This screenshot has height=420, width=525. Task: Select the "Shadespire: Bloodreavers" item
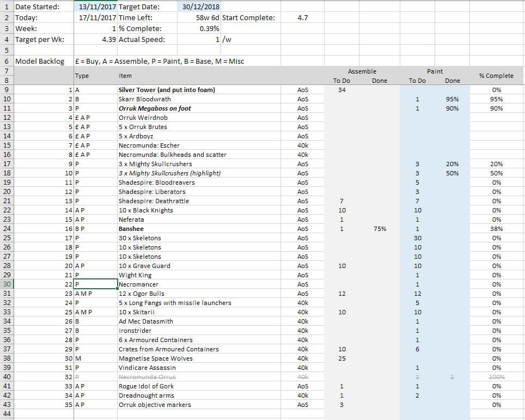tap(157, 182)
